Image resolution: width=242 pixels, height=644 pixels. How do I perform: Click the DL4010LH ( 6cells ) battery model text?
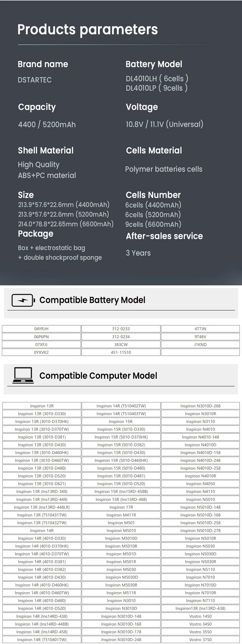pyautogui.click(x=157, y=79)
